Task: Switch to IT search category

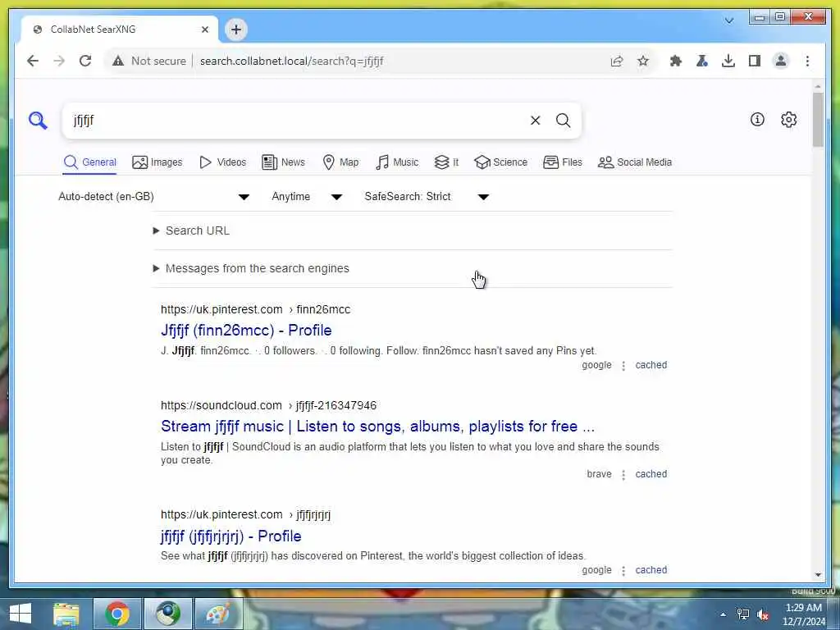Action: click(x=446, y=162)
